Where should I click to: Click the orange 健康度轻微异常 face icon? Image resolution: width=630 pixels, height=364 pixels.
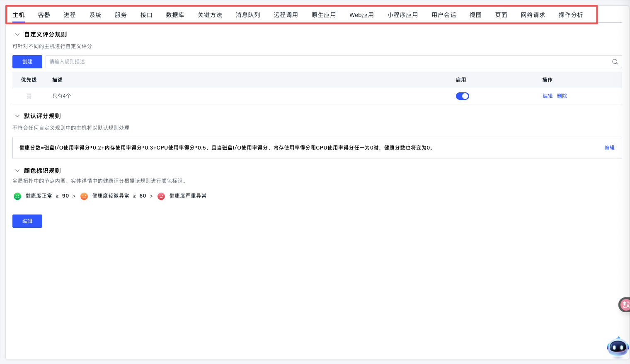[x=84, y=196]
